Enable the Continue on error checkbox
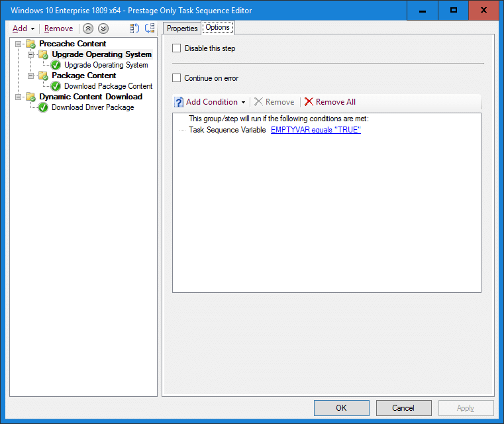Screen dimensions: 504x424 176,78
